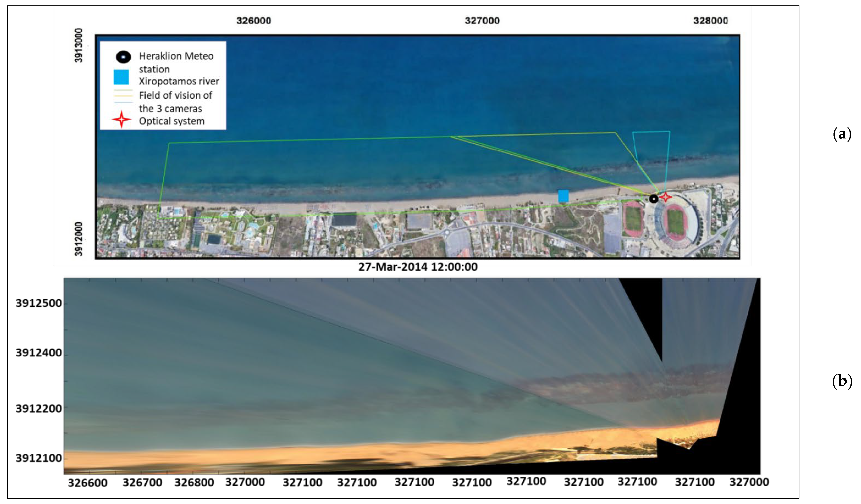Click the 'Heraklion Meteo' legend text
This screenshot has width=861, height=504.
coord(176,56)
